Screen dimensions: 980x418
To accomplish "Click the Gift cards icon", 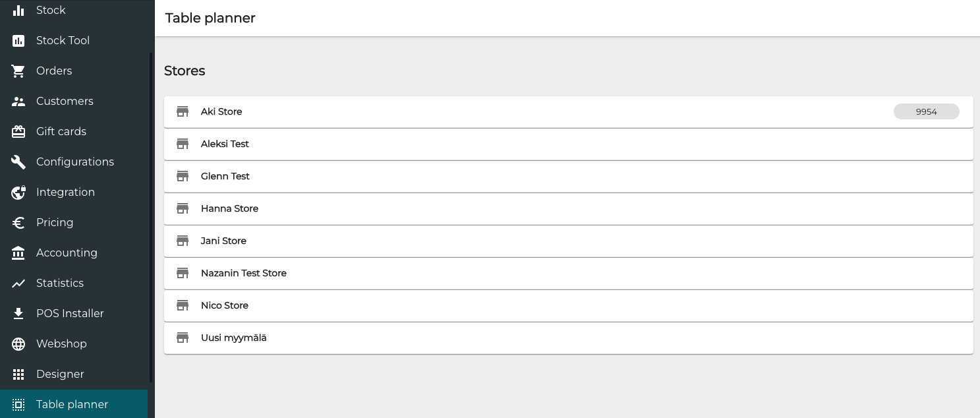I will [18, 131].
